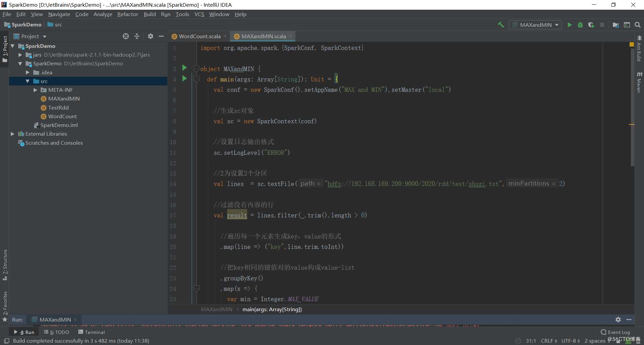Run with coverage icon in toolbar
The image size is (644, 345).
591,25
